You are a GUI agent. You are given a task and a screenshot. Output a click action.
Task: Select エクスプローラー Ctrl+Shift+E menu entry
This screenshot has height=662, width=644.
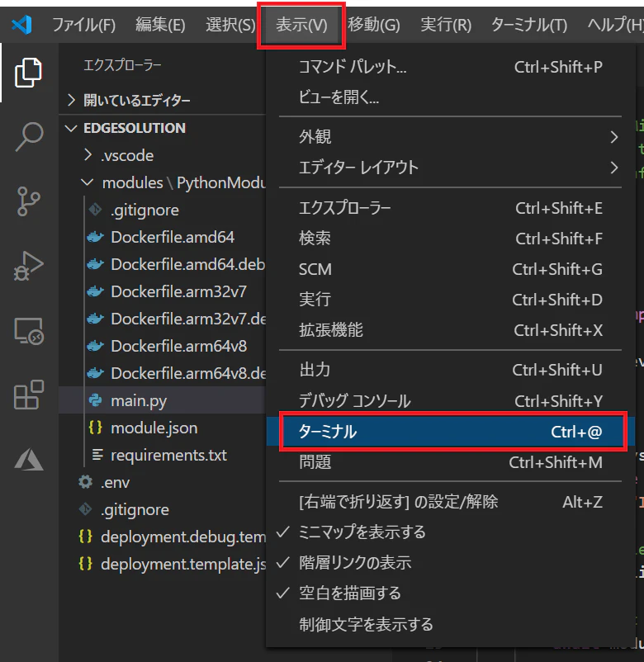point(450,208)
